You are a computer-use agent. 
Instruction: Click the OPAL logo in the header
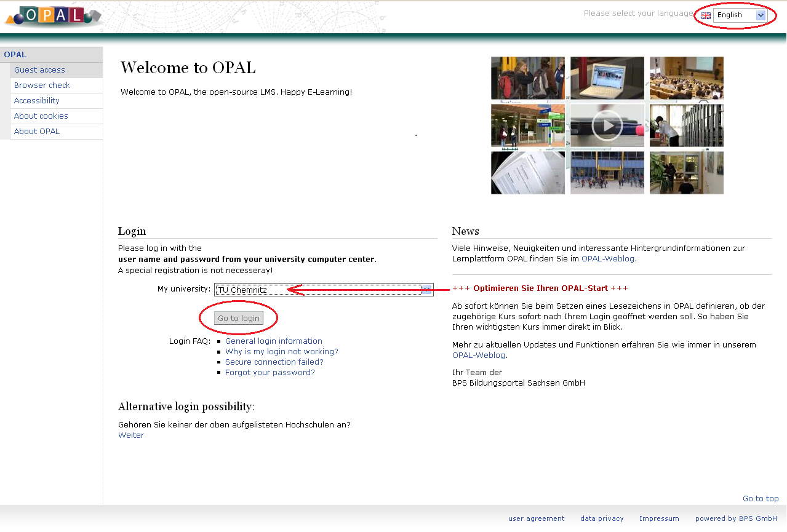(52, 15)
